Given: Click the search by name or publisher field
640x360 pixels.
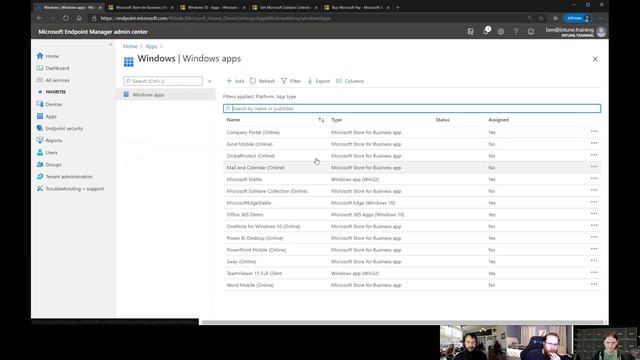Looking at the screenshot, I should point(412,109).
